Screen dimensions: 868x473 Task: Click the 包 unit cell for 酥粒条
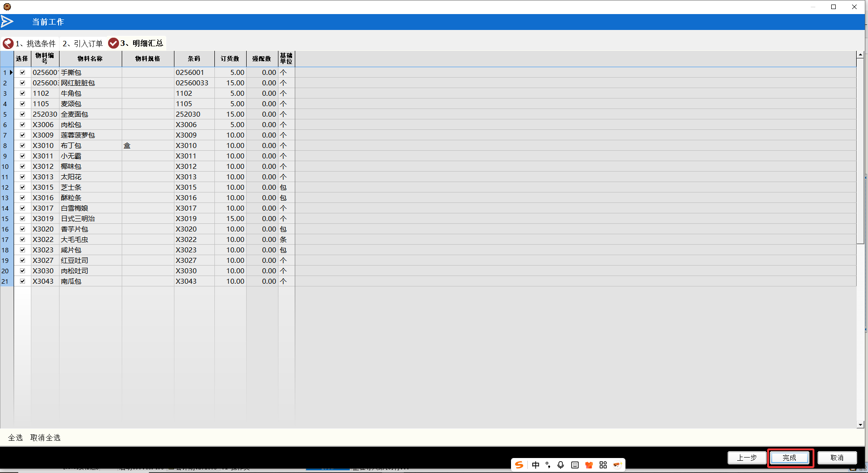(x=287, y=197)
